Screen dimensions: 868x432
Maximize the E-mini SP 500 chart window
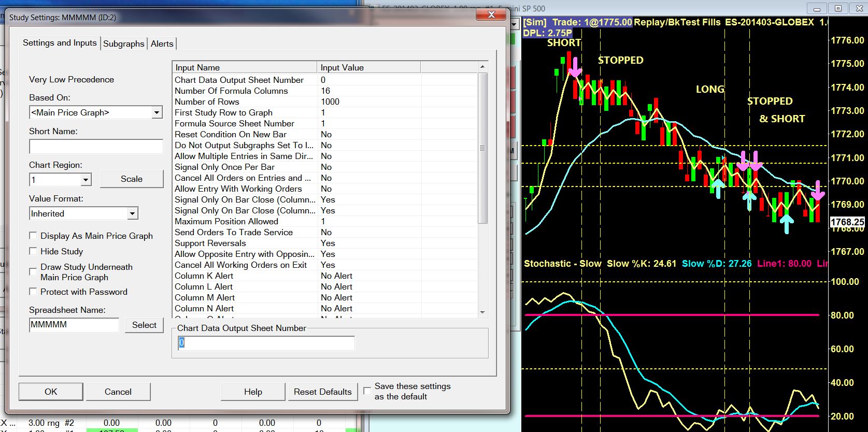838,8
